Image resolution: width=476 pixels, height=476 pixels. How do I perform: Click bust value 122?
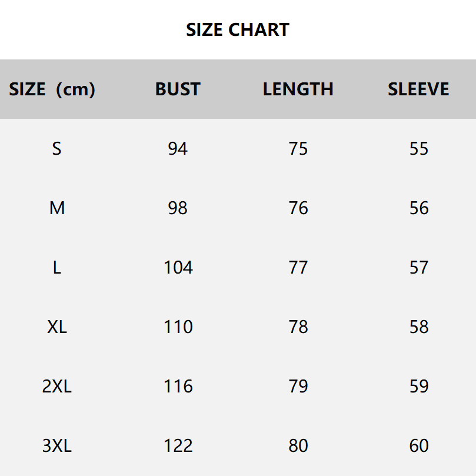pyautogui.click(x=178, y=446)
